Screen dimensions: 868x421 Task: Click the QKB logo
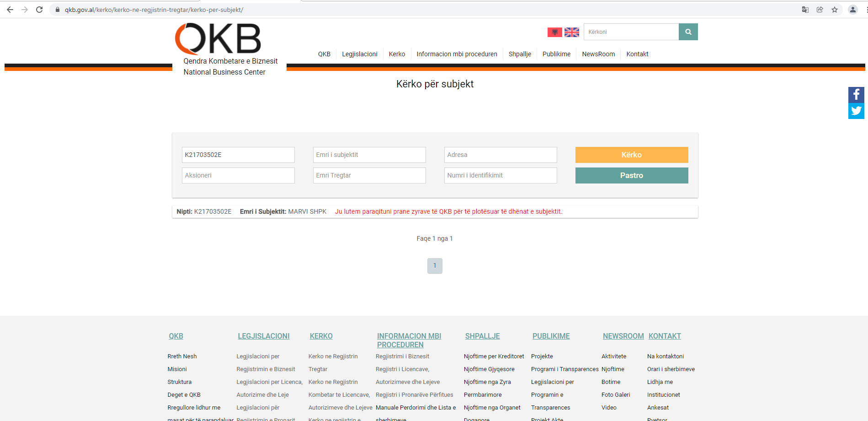point(218,39)
